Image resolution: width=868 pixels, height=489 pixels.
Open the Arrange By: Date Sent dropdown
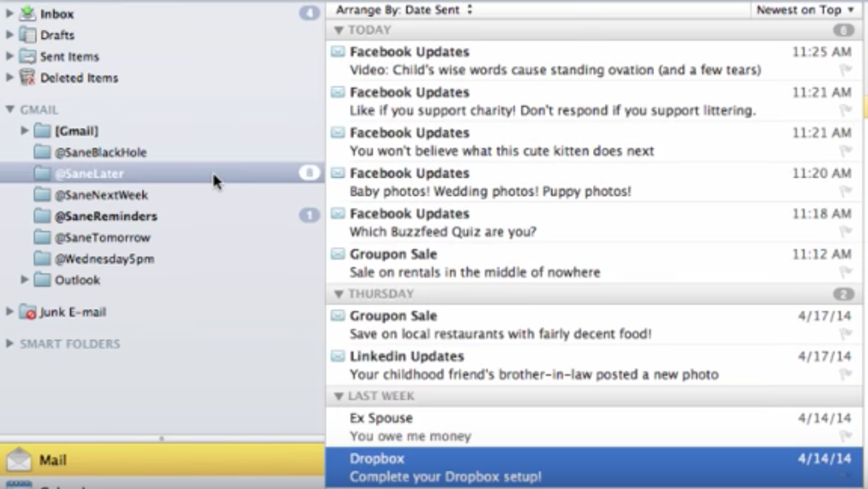pyautogui.click(x=404, y=10)
